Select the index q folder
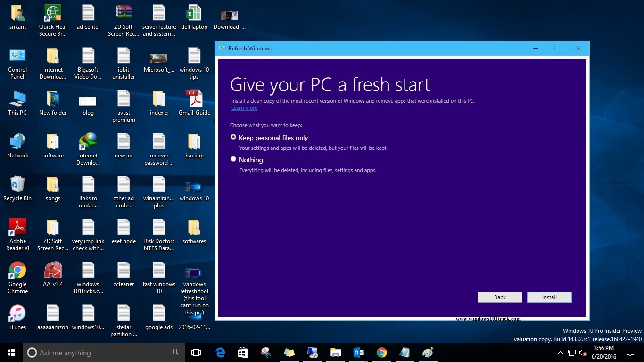The width and height of the screenshot is (644, 362). pos(159,103)
